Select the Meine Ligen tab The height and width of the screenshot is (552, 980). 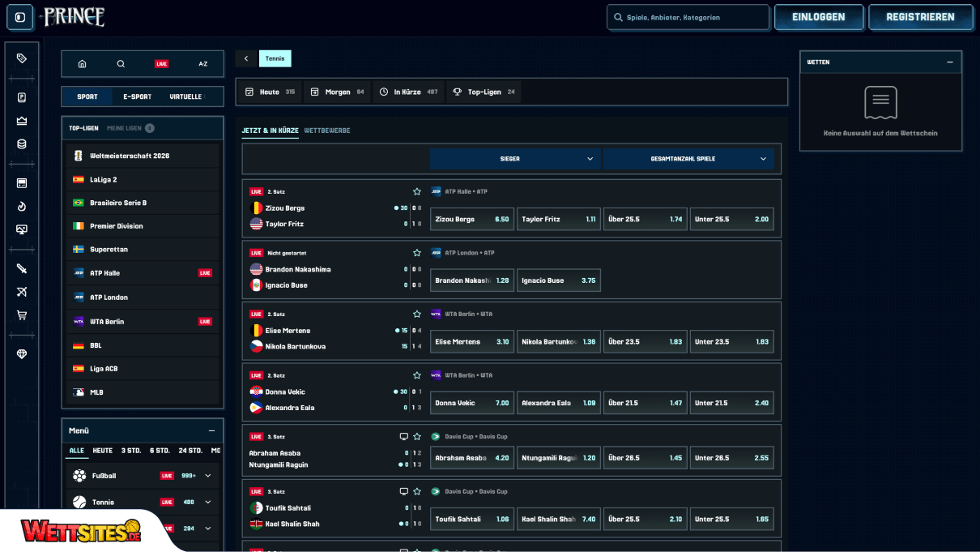pos(130,128)
